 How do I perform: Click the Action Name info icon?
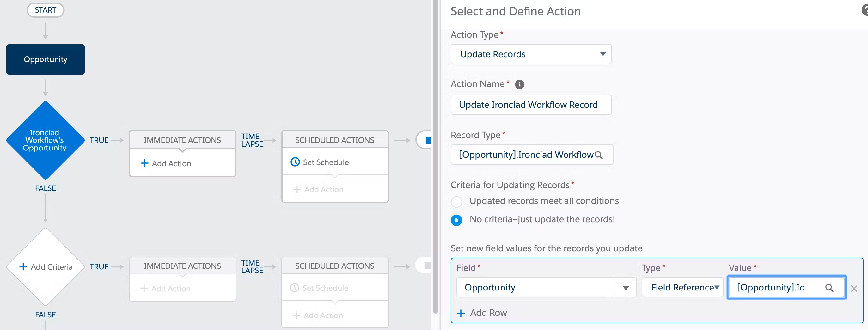(x=519, y=84)
